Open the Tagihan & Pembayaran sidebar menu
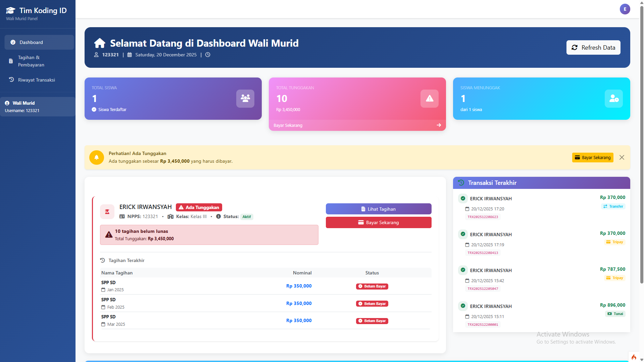Viewport: 644px width, 362px height. click(31, 61)
